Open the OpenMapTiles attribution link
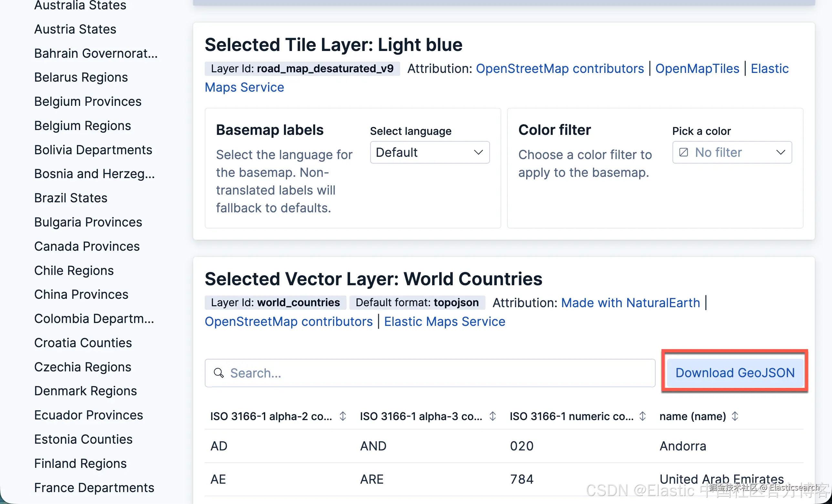The width and height of the screenshot is (832, 504). tap(697, 68)
